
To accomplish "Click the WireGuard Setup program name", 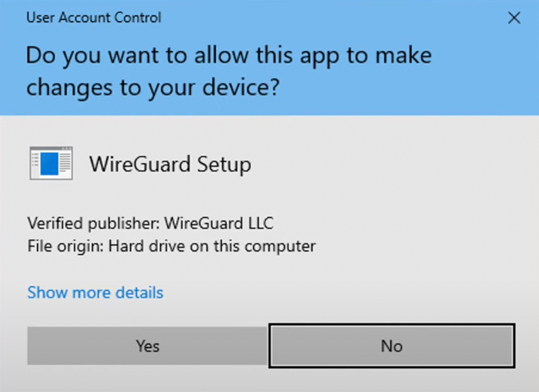I will point(170,164).
